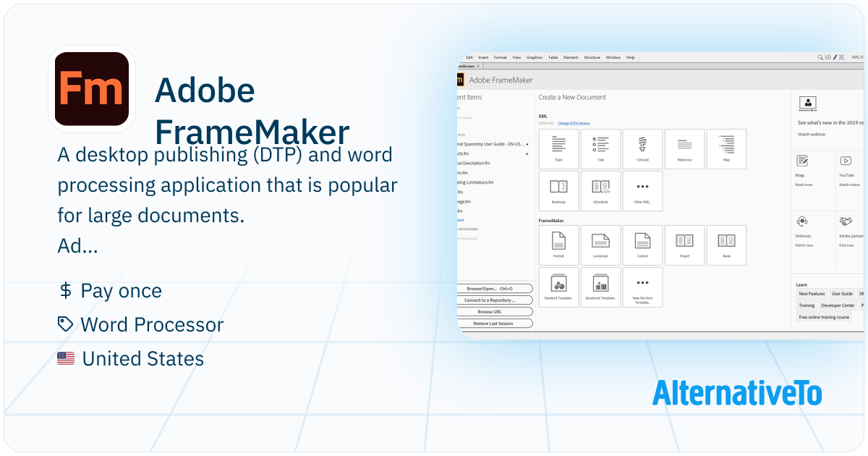Viewport: 868px width, 456px height.
Task: Open the Table menu
Action: (553, 57)
